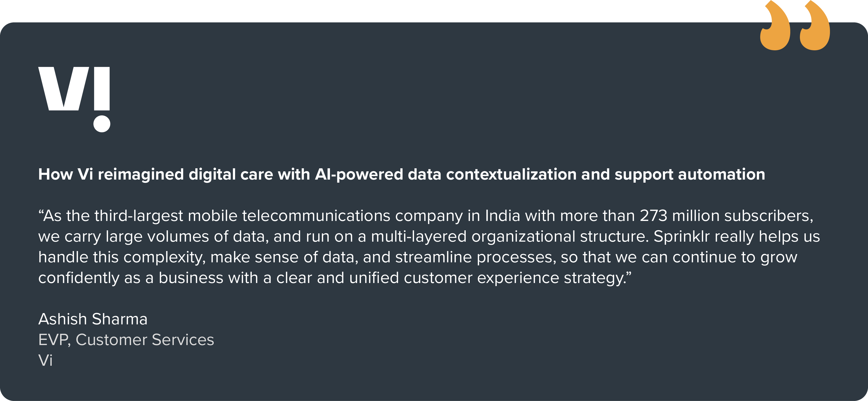Viewport: 868px width, 401px height.
Task: Select the author name "Ashish Sharma"
Action: 93,319
